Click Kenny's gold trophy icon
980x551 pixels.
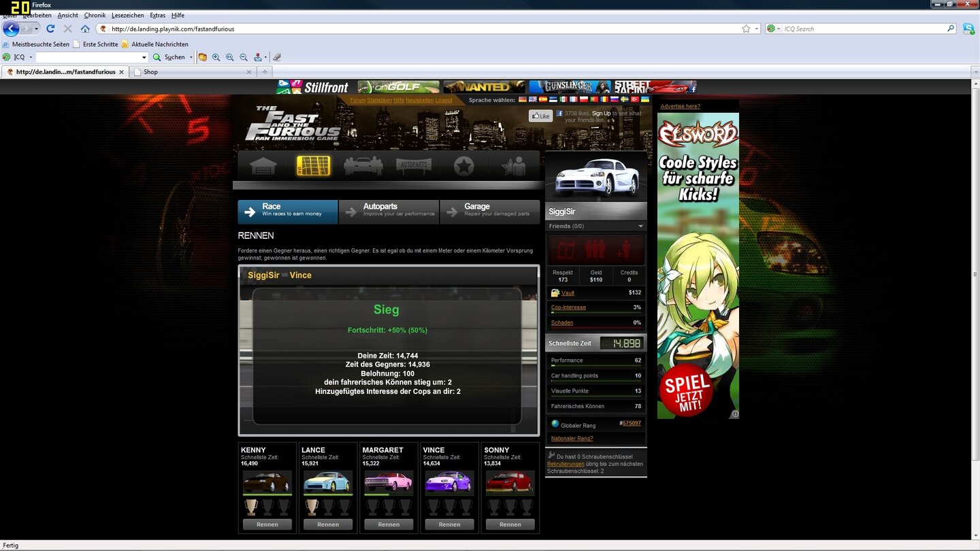252,507
